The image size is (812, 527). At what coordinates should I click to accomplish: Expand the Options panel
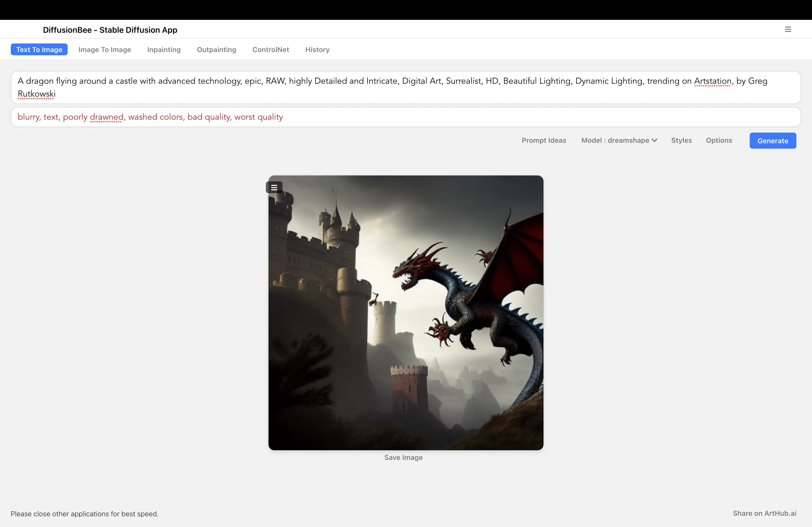tap(719, 140)
